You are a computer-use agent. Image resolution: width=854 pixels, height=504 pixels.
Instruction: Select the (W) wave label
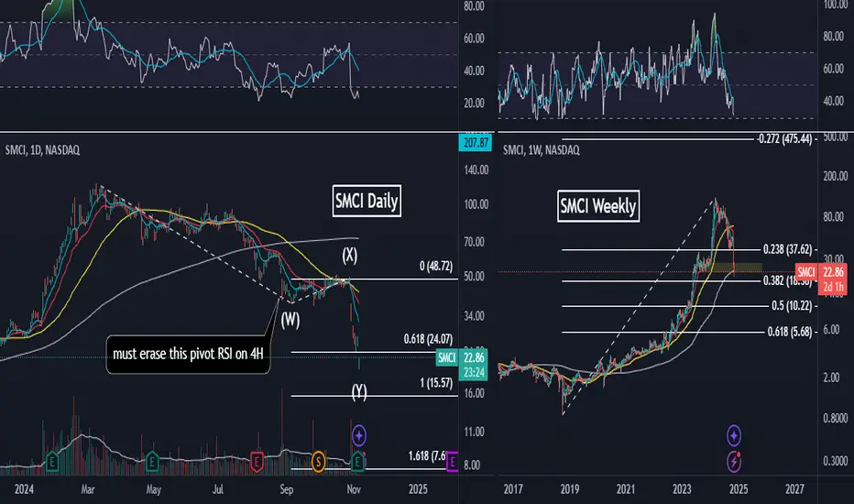290,319
